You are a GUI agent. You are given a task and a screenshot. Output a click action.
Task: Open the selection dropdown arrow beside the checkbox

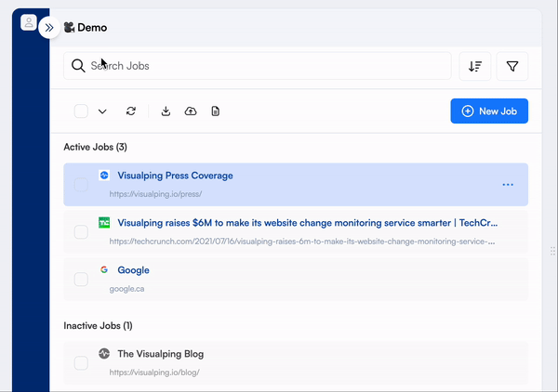click(102, 111)
